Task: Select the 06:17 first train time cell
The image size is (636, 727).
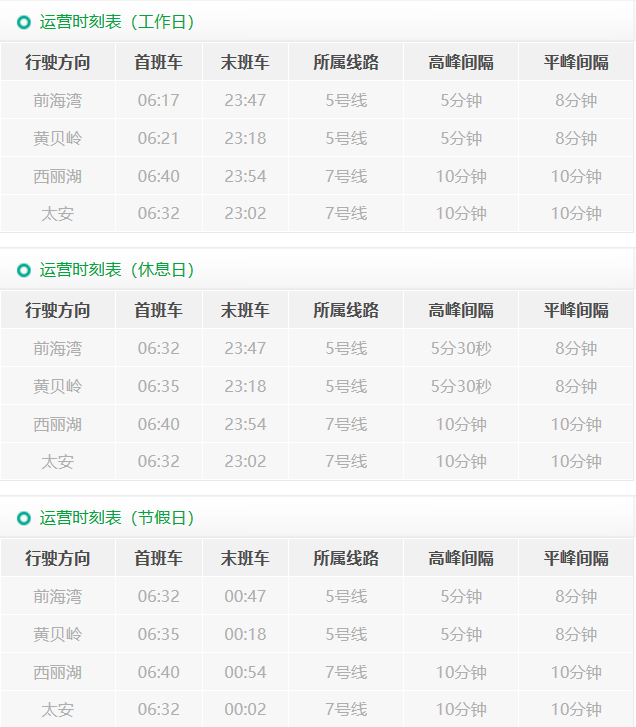Action: (x=158, y=100)
